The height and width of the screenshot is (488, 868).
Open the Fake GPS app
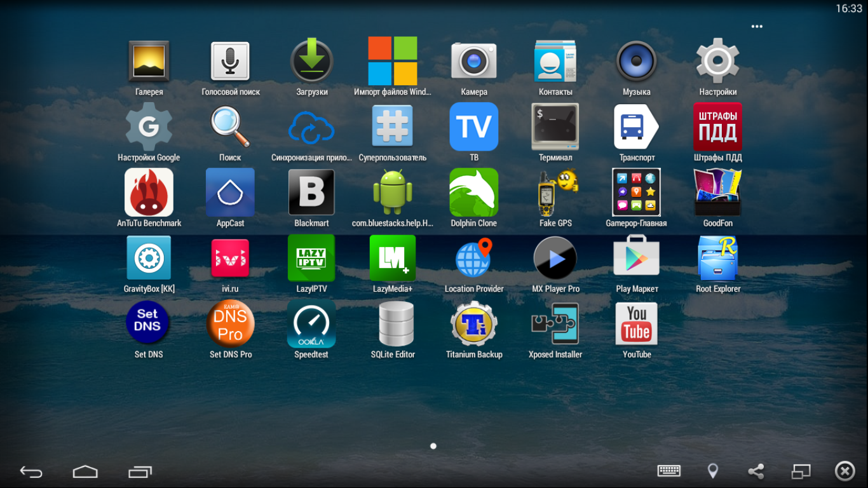point(557,192)
